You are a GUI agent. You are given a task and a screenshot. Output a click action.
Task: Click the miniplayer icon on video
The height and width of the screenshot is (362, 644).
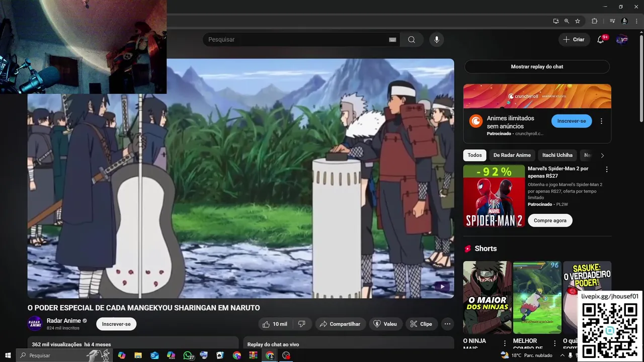click(442, 287)
